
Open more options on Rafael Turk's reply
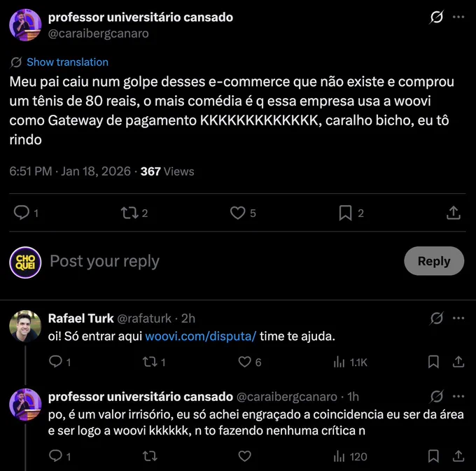(458, 318)
